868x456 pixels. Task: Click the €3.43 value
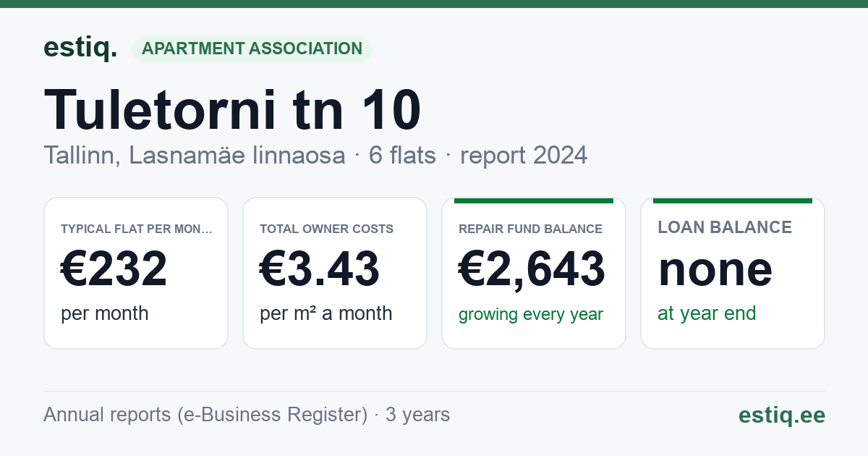coord(320,269)
